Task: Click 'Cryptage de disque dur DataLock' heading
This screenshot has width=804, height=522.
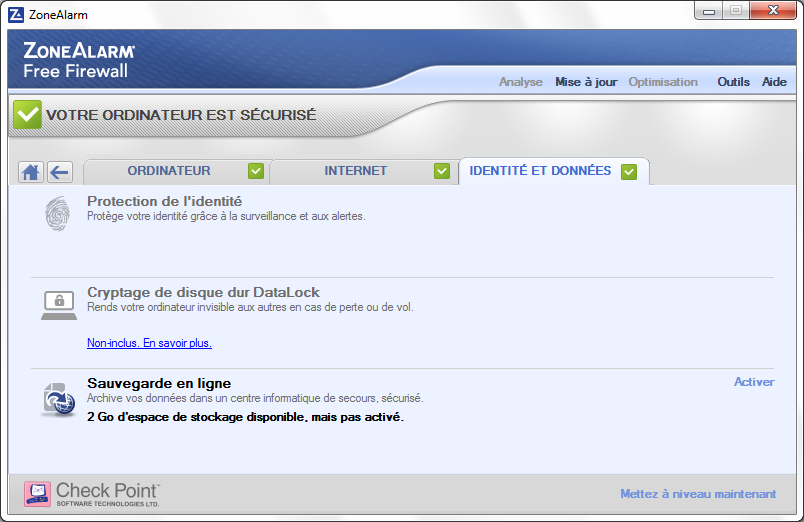Action: [203, 292]
